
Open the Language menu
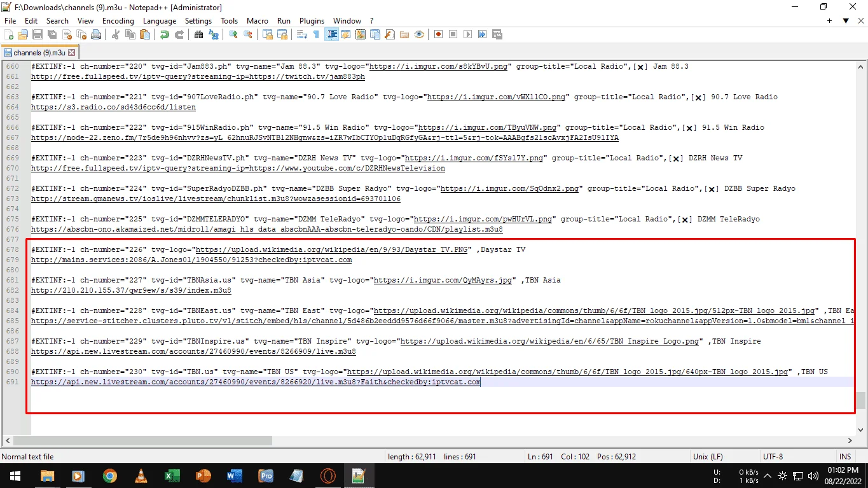coord(160,21)
